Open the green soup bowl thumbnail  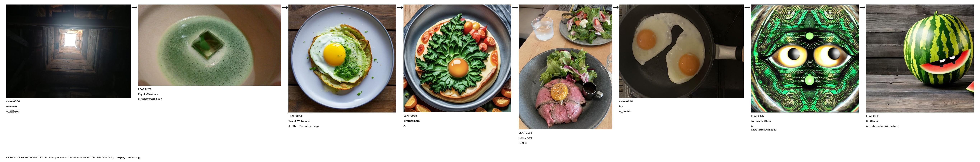(209, 45)
